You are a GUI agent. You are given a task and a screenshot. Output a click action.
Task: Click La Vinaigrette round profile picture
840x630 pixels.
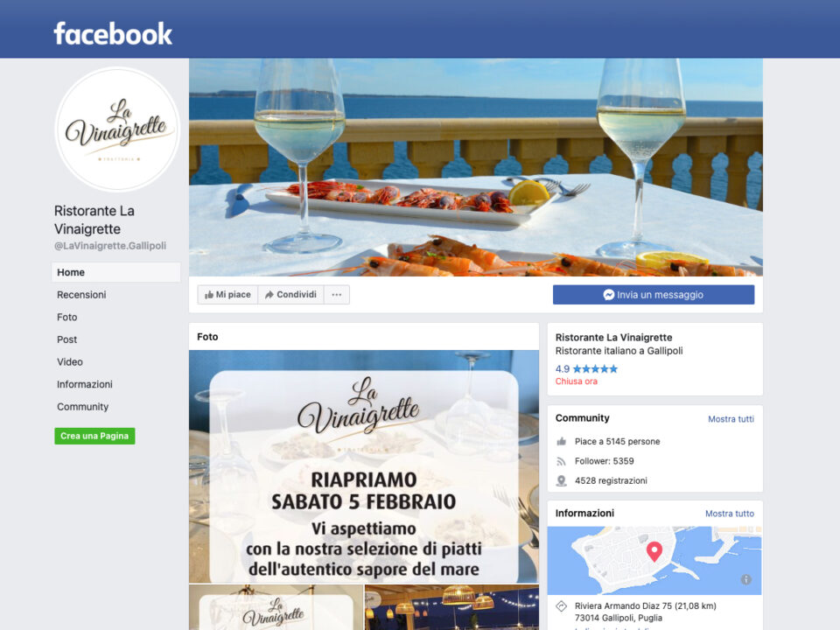click(118, 129)
